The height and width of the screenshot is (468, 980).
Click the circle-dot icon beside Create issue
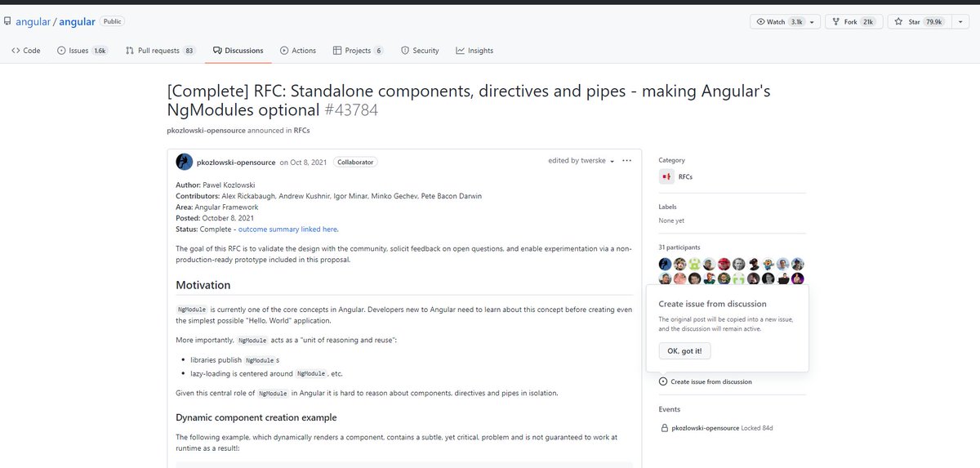[x=663, y=381]
